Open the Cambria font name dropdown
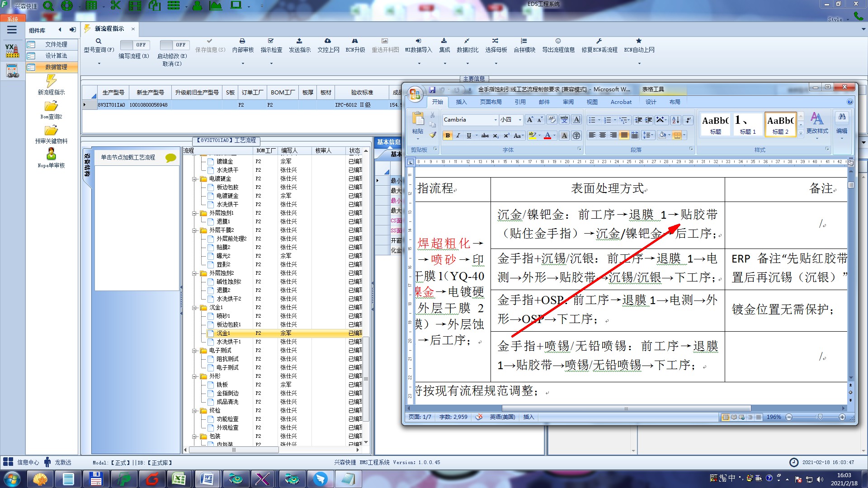The height and width of the screenshot is (488, 868). (495, 120)
